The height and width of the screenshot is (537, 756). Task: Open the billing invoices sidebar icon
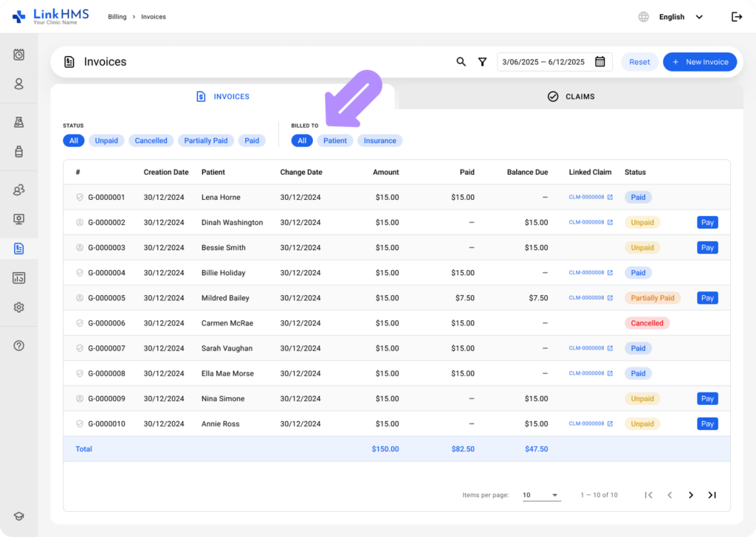pos(18,249)
